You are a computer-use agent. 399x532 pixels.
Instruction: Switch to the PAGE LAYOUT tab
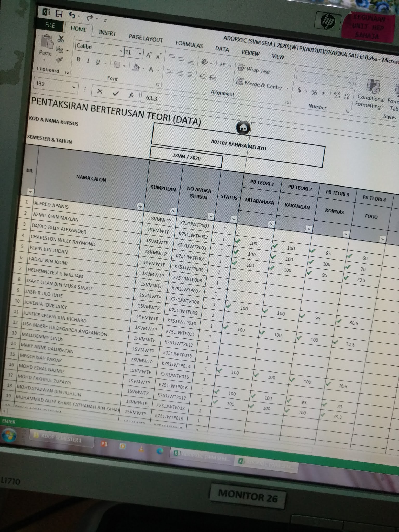[x=146, y=38]
